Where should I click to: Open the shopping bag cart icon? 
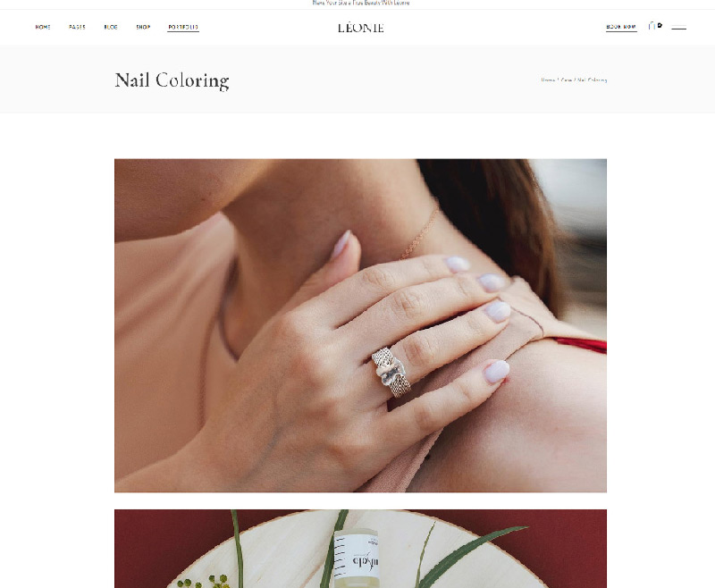tap(652, 27)
